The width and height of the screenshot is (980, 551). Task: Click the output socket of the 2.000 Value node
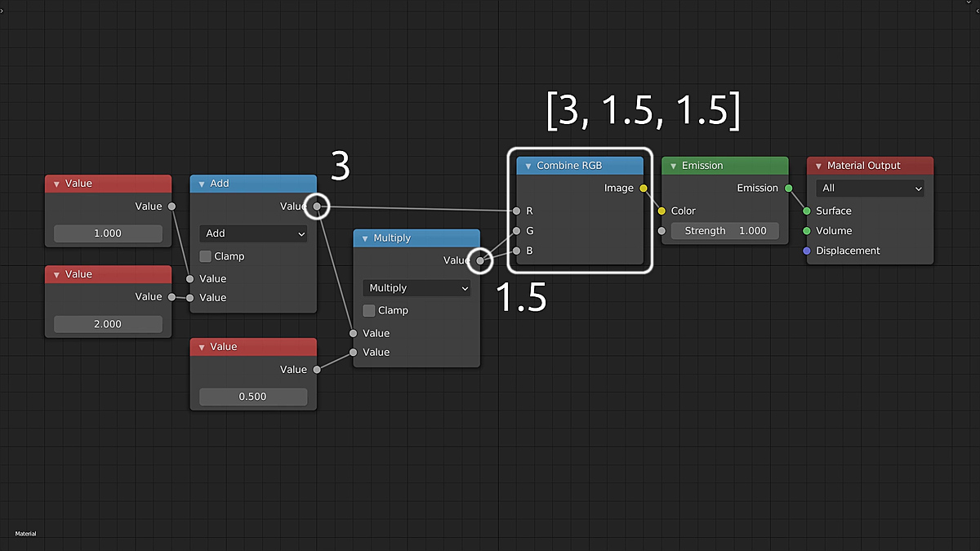(x=171, y=297)
